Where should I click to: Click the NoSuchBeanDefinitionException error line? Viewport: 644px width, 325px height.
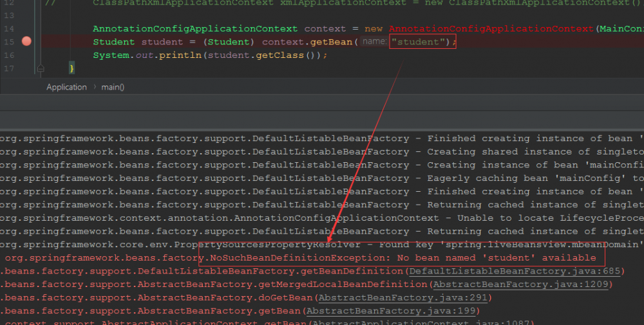300,258
